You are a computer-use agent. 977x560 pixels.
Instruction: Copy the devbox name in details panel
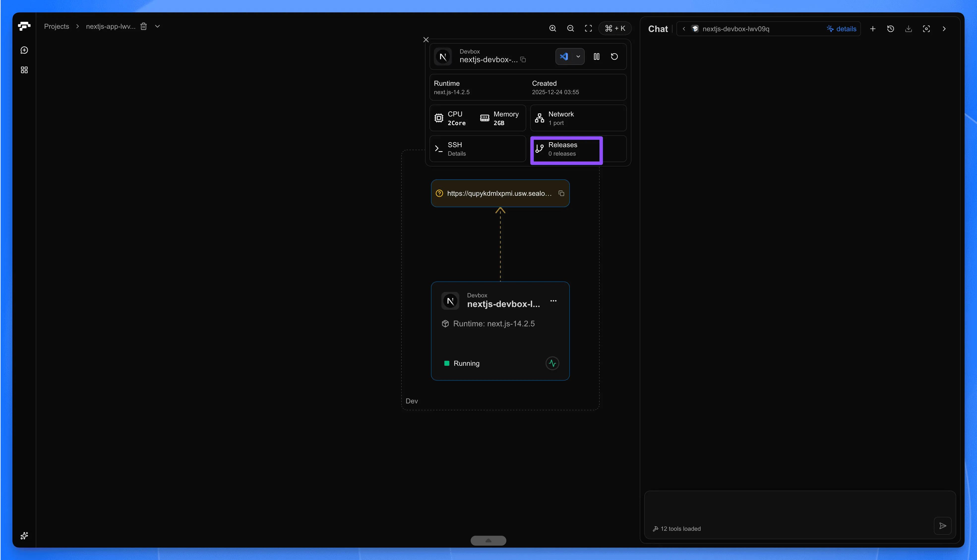coord(523,60)
